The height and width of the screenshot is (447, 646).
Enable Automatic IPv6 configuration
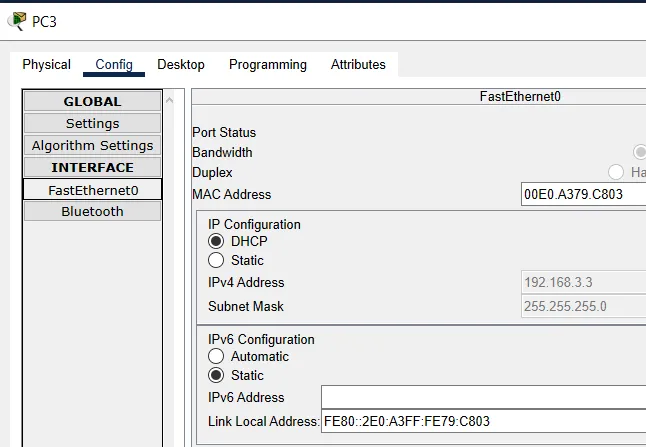216,357
